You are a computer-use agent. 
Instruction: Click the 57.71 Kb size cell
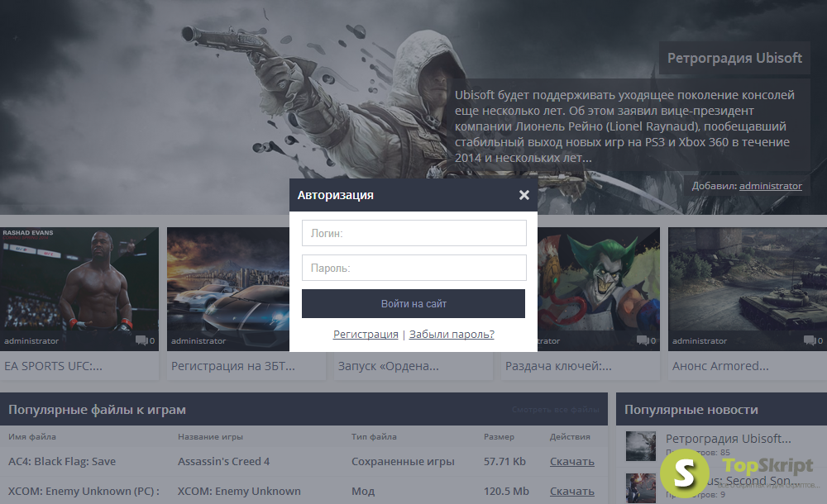504,461
